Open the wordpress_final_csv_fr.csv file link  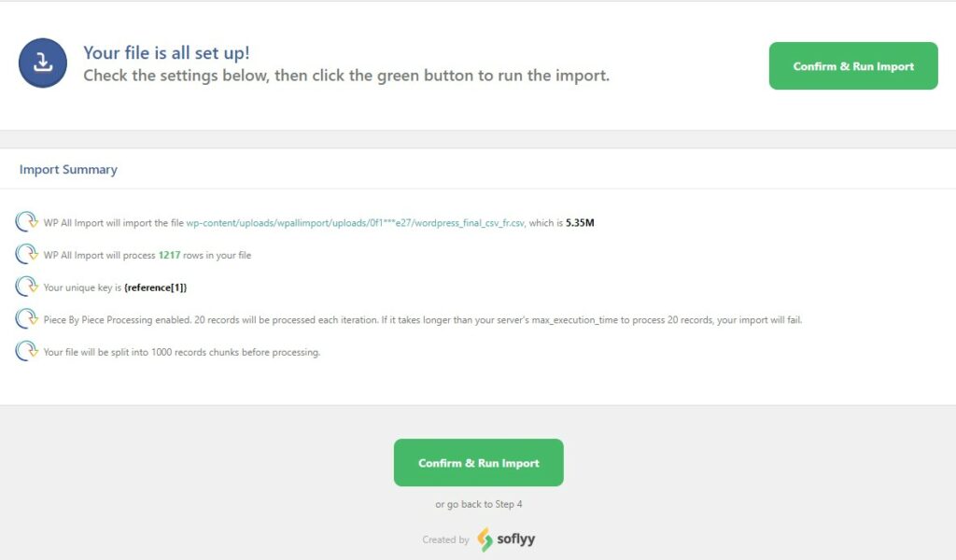[x=356, y=223]
